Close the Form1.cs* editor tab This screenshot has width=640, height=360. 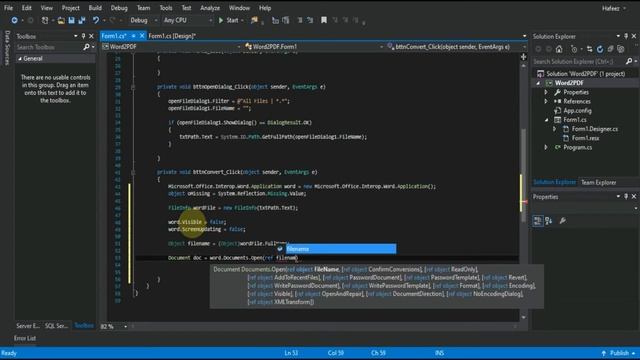tap(142, 36)
